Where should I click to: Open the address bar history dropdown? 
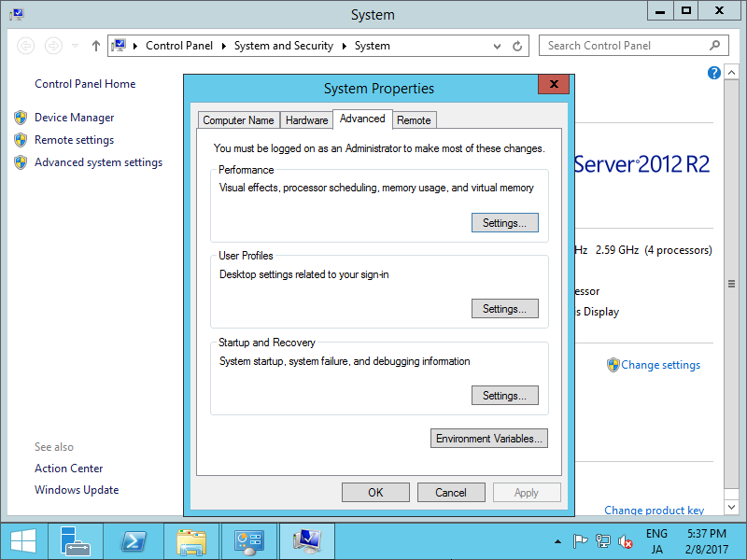tap(497, 45)
